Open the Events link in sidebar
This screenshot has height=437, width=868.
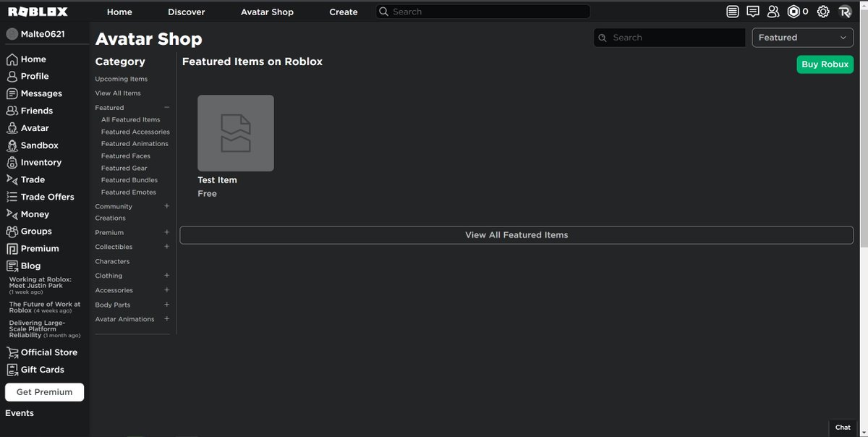click(20, 413)
